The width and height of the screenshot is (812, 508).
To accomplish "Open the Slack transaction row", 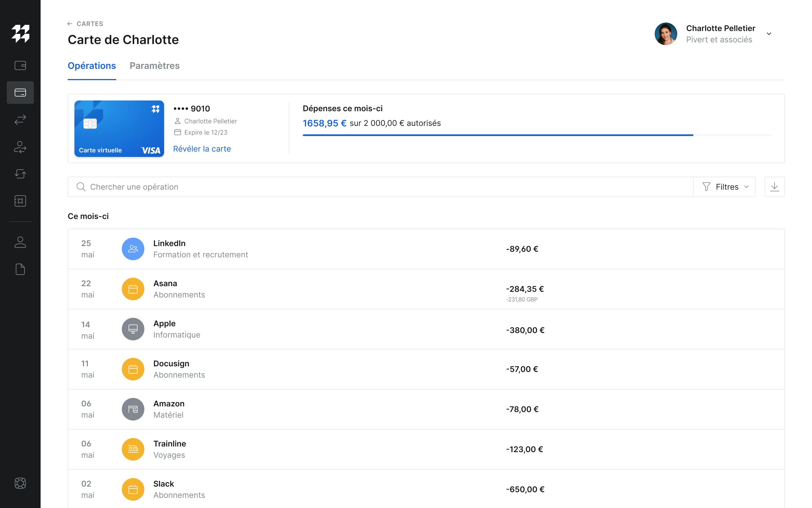I will click(426, 489).
